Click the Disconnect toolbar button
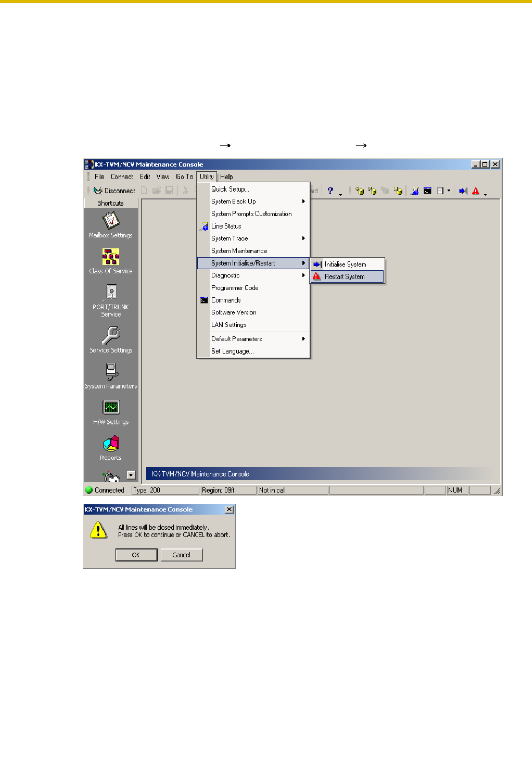 point(114,191)
